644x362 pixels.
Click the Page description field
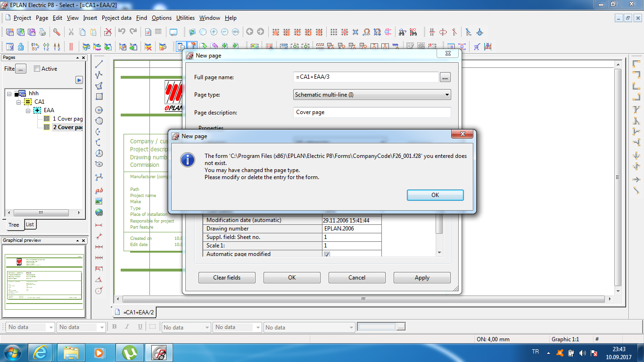(x=372, y=113)
